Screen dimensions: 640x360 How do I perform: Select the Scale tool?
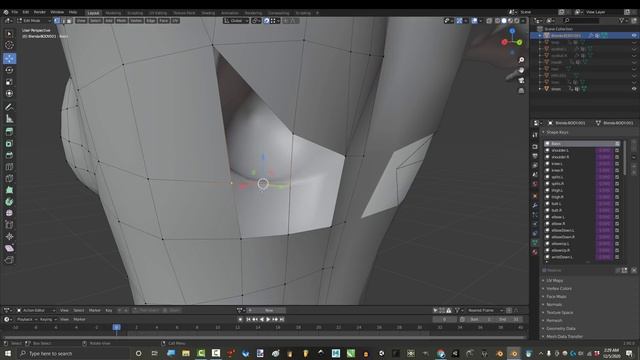(9, 82)
